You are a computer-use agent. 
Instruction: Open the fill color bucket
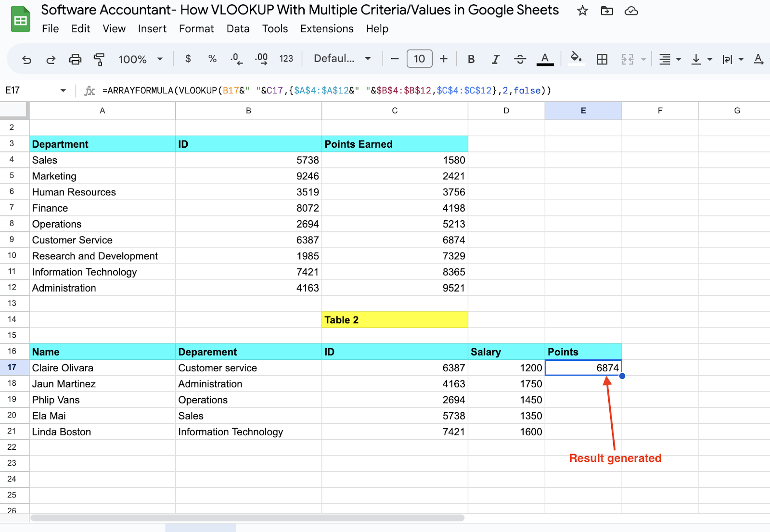click(x=576, y=59)
